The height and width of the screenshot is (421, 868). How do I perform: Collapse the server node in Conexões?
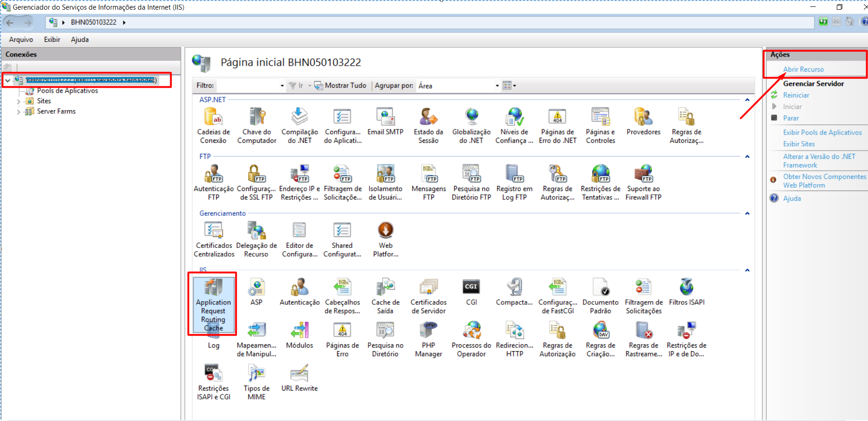point(8,81)
